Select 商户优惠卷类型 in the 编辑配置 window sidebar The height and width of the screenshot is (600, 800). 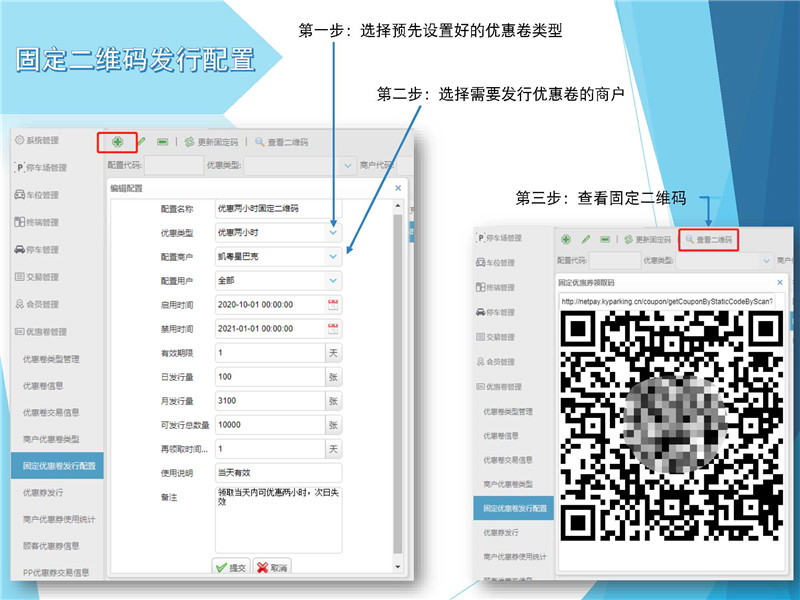tap(51, 439)
